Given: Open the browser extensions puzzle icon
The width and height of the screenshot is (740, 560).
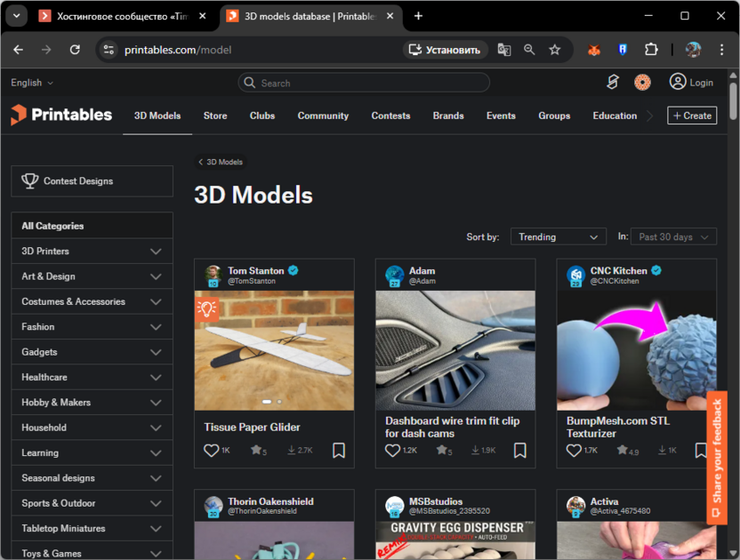Looking at the screenshot, I should (651, 50).
